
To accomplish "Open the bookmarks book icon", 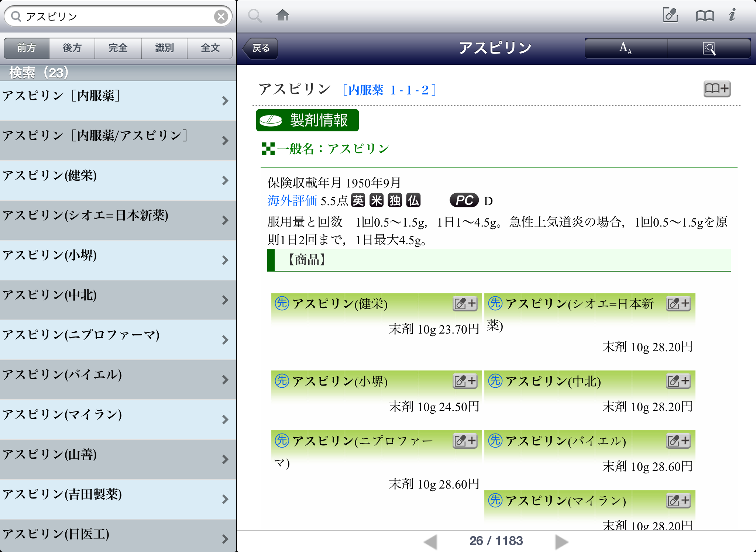I will pos(704,15).
